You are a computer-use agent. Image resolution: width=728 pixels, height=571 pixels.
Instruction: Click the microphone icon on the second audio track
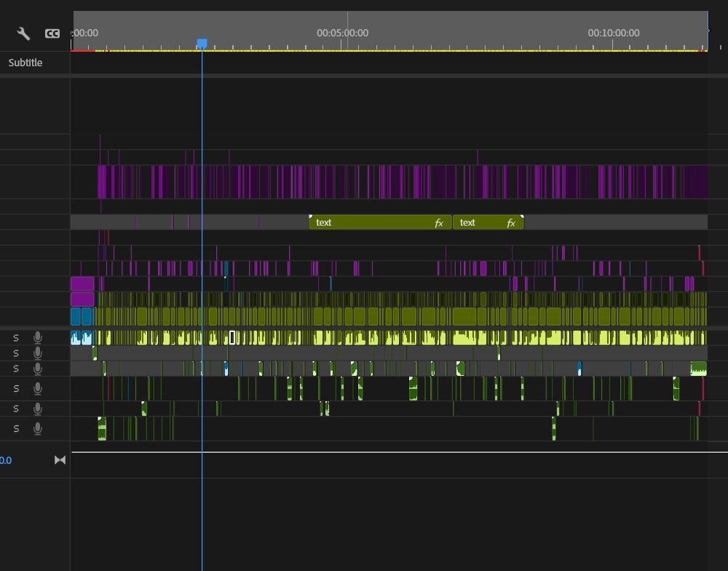coord(37,353)
